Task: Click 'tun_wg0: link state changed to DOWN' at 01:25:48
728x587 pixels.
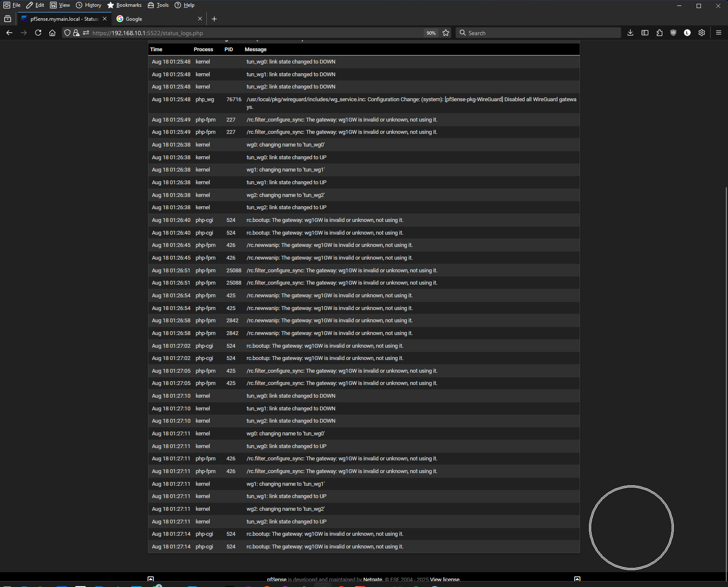Action: (x=291, y=62)
